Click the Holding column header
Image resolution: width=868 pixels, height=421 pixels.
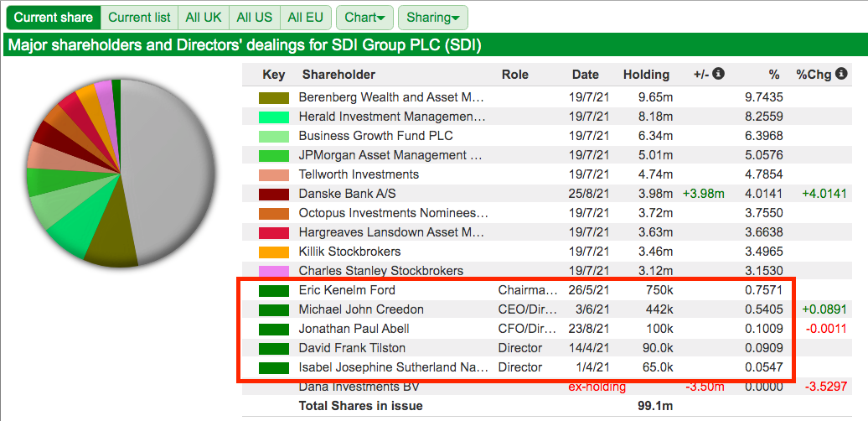(646, 75)
